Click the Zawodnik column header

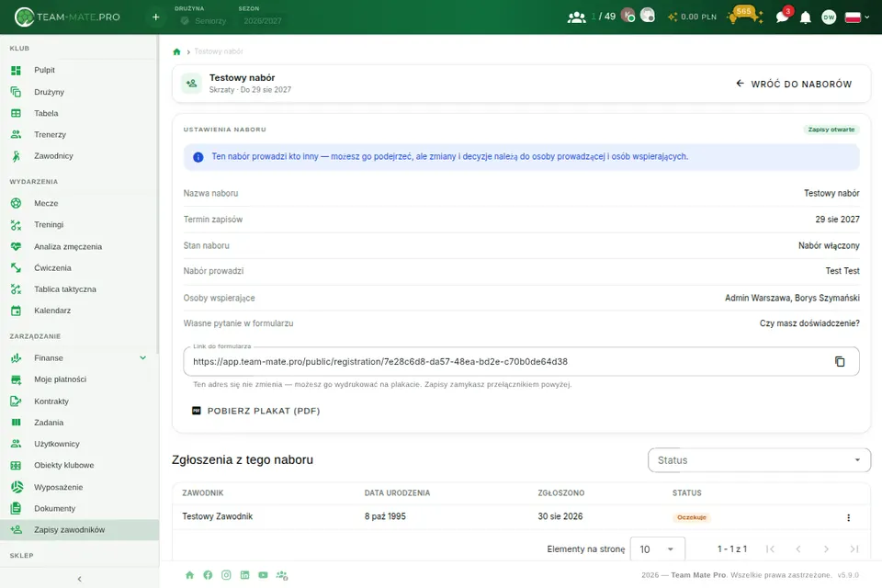pos(202,492)
